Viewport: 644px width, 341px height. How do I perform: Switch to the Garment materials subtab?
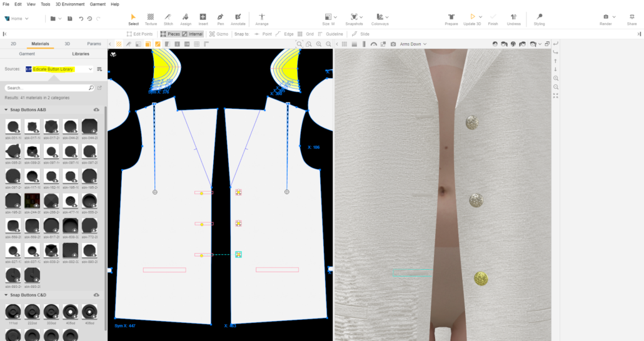pos(27,54)
